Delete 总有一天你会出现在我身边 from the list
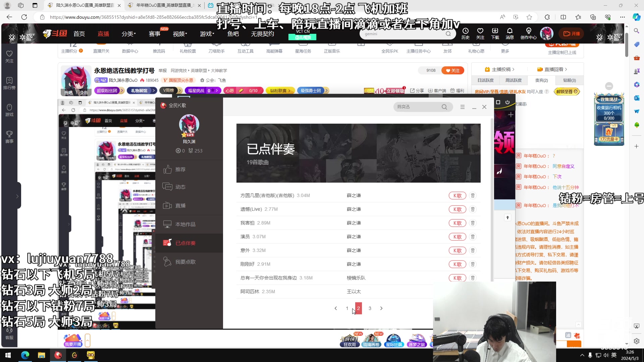The width and height of the screenshot is (644, 362). coord(473,278)
